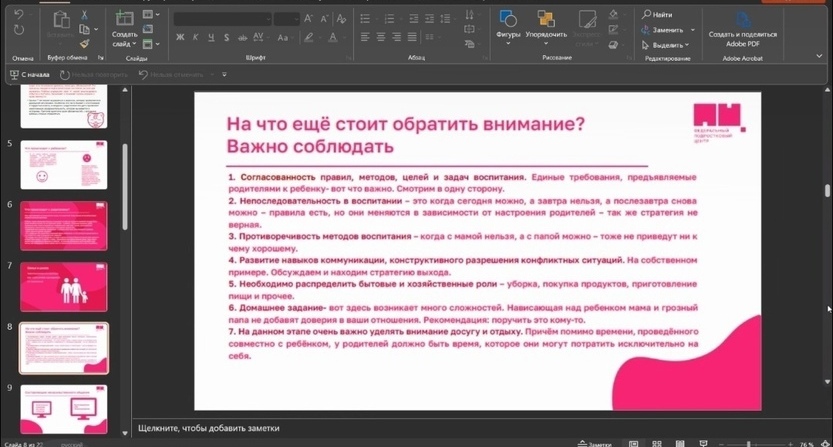Click the Reset slide icon

click(148, 29)
